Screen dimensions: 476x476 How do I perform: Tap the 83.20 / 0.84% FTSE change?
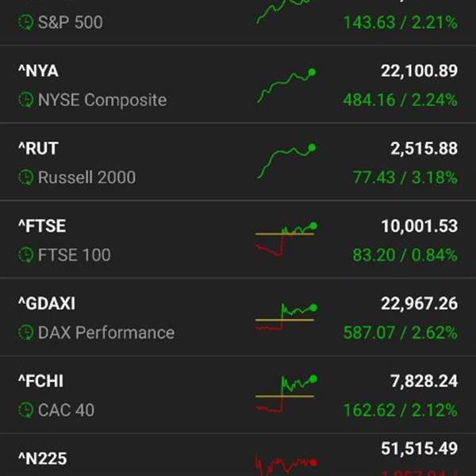405,255
